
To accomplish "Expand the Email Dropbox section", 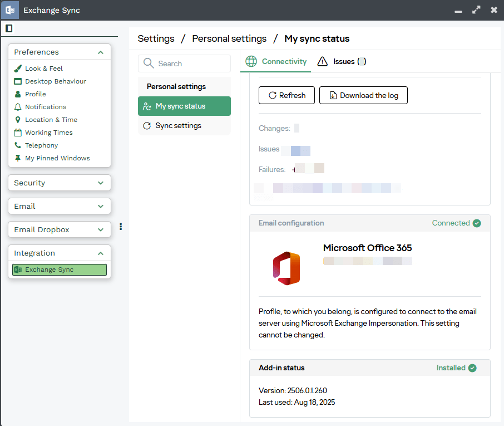I will coord(101,230).
